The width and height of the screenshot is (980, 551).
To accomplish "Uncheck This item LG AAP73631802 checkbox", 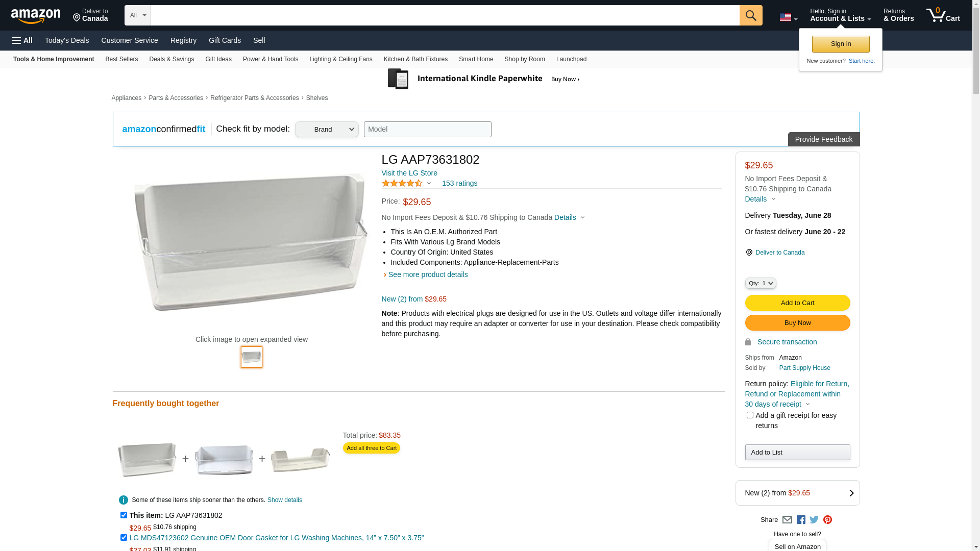I will (x=124, y=515).
